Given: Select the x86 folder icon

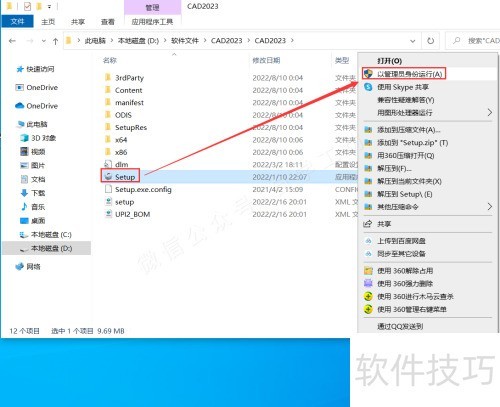Looking at the screenshot, I should [108, 152].
